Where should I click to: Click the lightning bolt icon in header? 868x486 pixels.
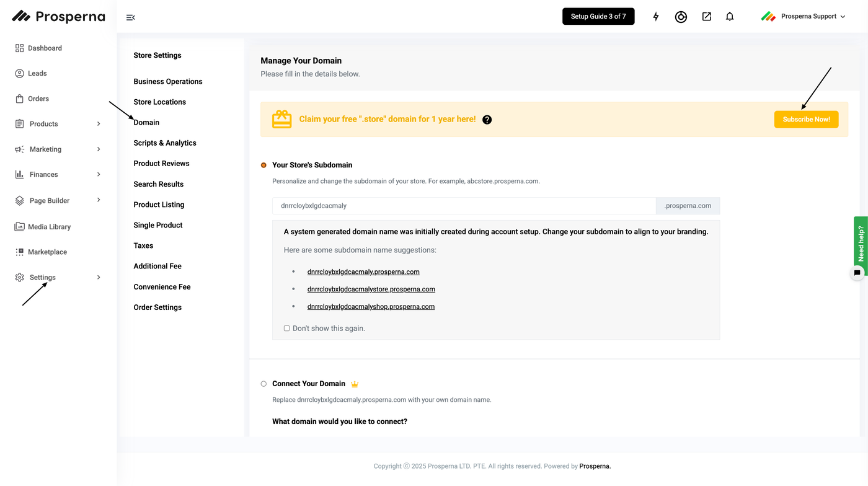click(656, 17)
